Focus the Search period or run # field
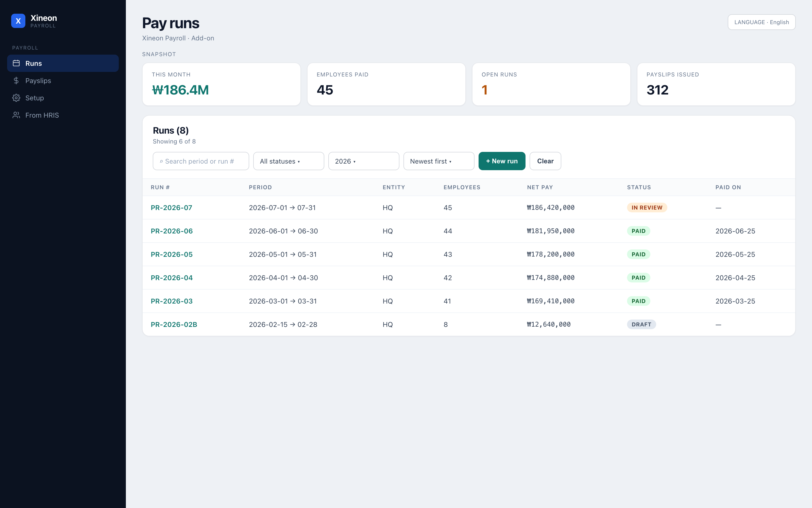This screenshot has width=812, height=508. pos(201,161)
